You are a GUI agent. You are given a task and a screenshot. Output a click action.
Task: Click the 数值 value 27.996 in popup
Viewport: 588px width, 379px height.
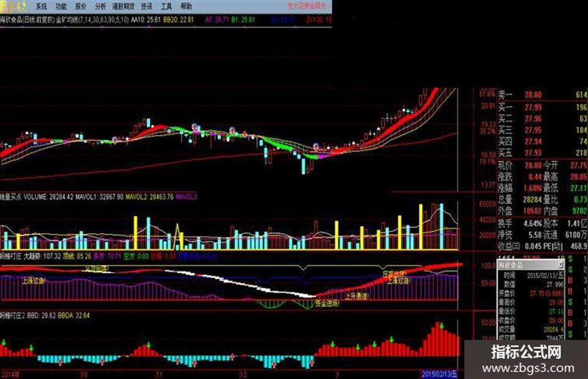(x=554, y=284)
